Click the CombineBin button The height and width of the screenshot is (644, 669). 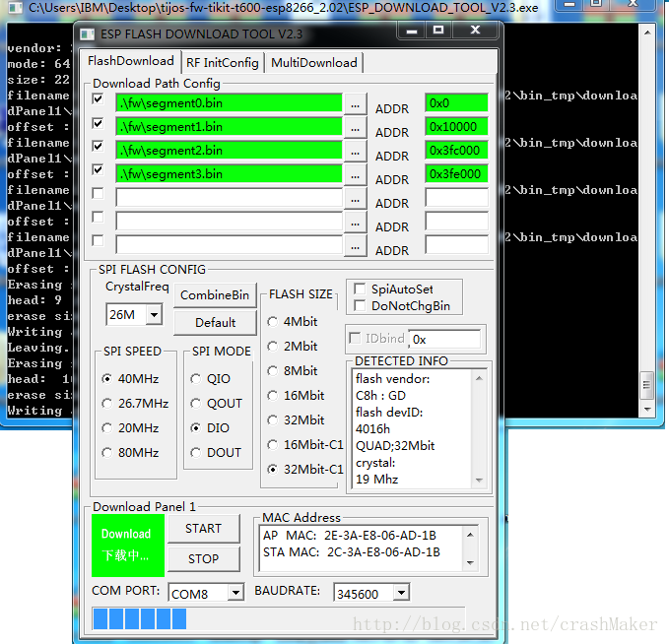click(215, 295)
